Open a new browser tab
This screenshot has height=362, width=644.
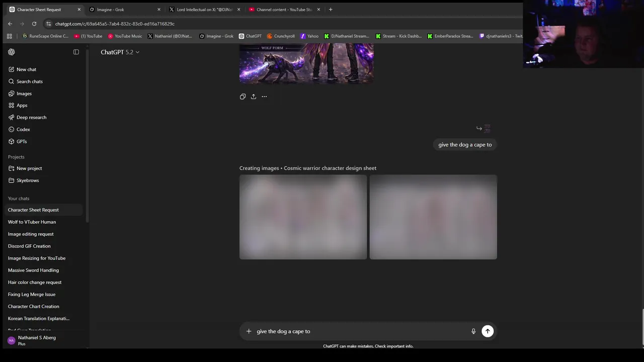click(331, 10)
